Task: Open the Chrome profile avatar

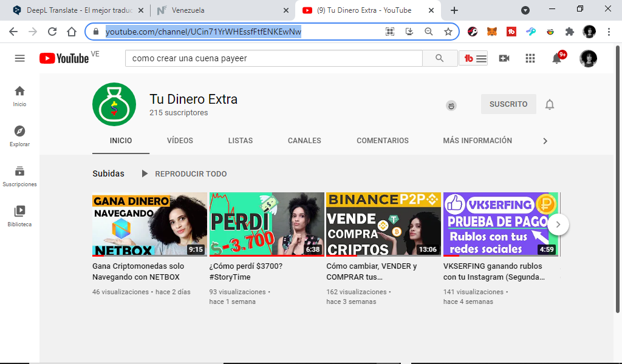Action: click(589, 32)
